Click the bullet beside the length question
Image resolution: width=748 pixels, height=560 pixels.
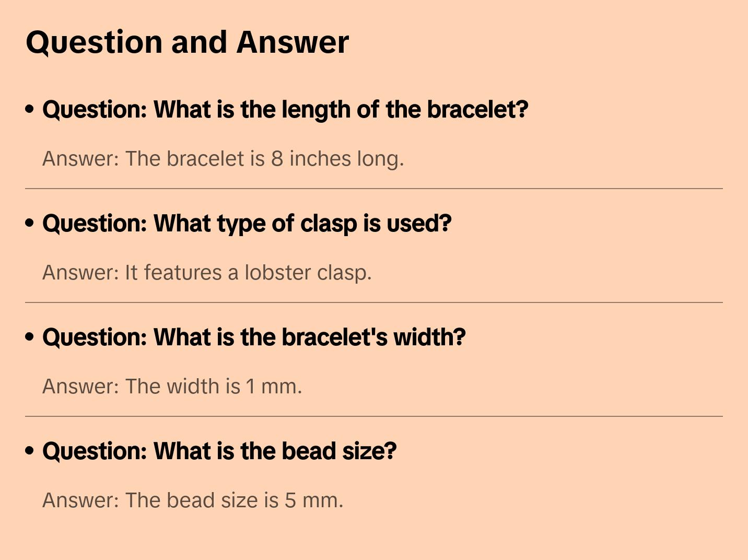pos(30,109)
